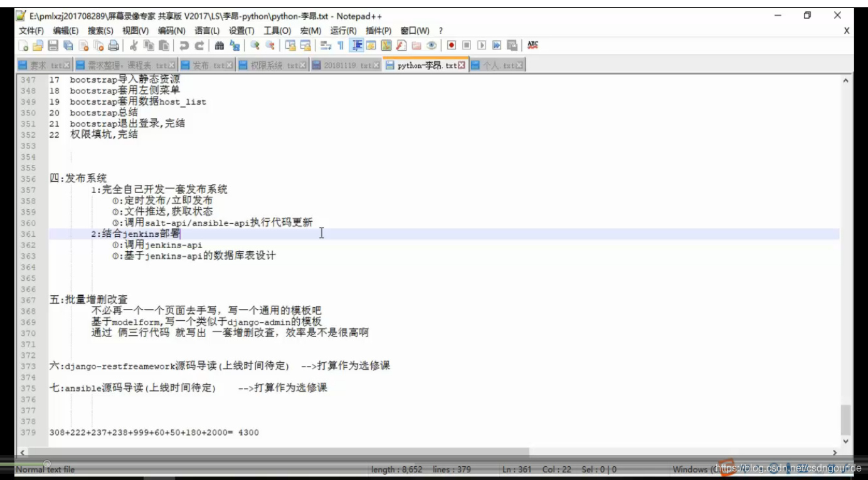Screen dimensions: 868x480
Task: Open the 运行(R) menu
Action: [343, 31]
